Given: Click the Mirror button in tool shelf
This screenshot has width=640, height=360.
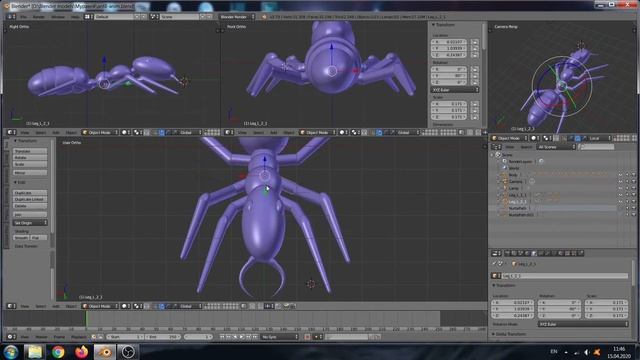Looking at the screenshot, I should click(x=30, y=173).
